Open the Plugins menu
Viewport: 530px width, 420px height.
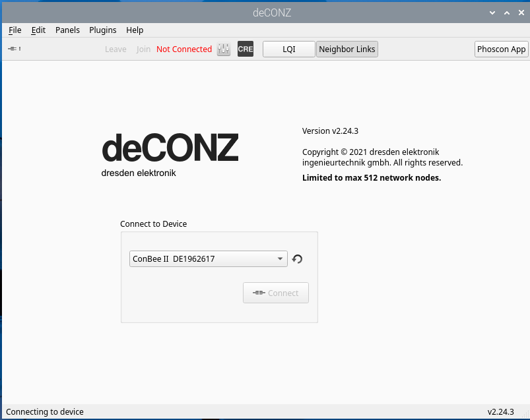point(103,30)
